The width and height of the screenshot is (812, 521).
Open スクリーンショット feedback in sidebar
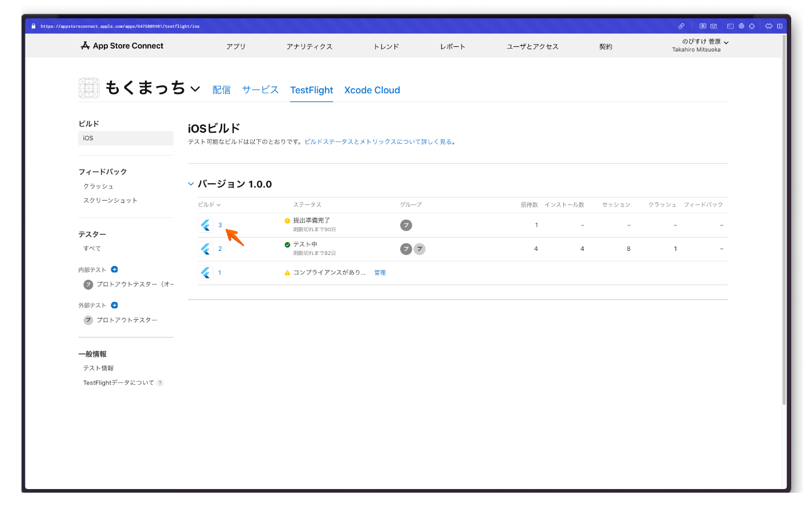110,201
